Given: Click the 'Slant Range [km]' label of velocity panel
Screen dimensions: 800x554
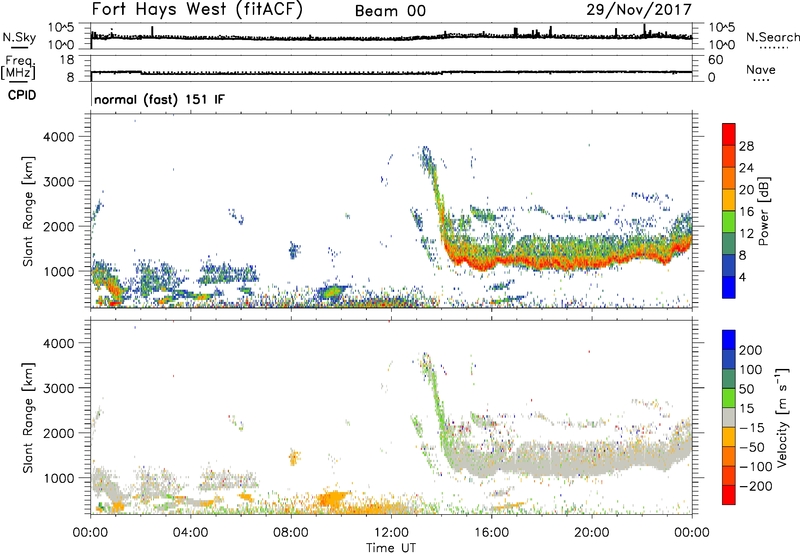Looking at the screenshot, I should [28, 417].
